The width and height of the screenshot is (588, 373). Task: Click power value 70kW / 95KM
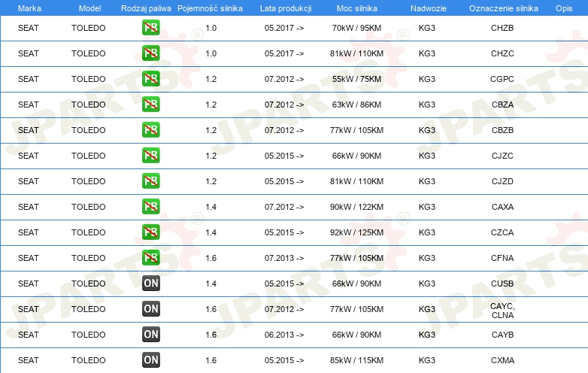coord(356,28)
